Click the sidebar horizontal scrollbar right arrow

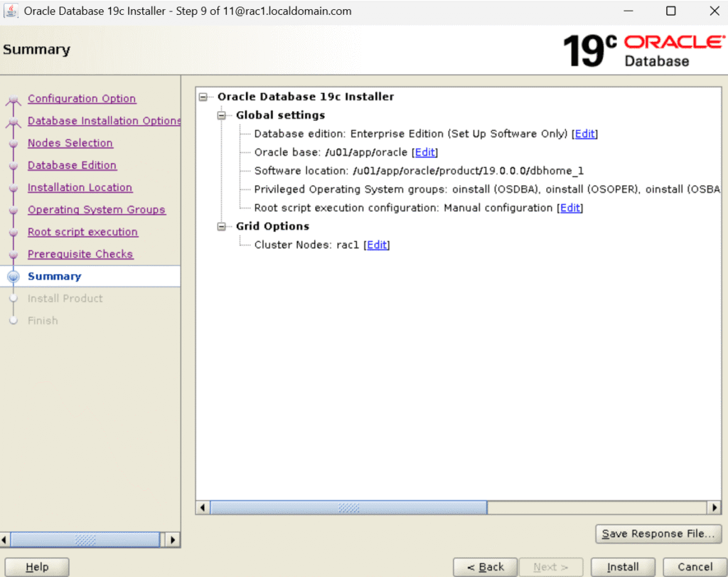(173, 540)
